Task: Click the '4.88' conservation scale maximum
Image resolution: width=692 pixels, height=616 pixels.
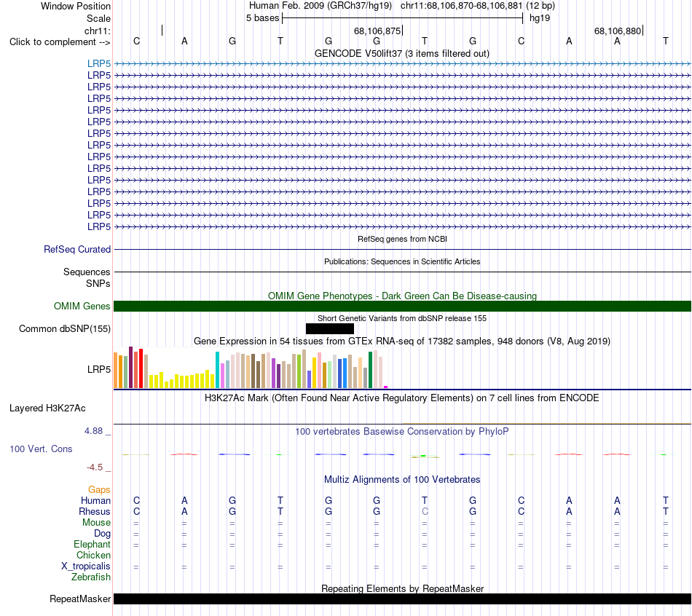Action: coord(93,431)
